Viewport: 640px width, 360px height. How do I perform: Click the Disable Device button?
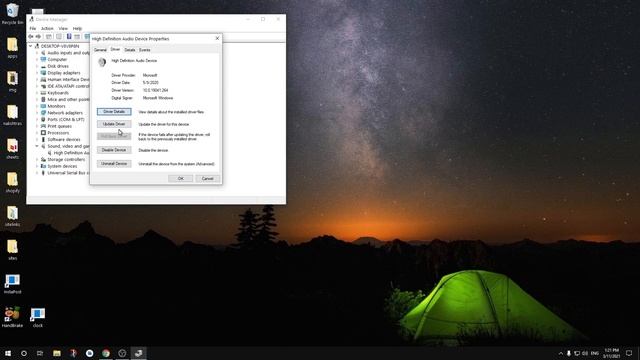pyautogui.click(x=114, y=150)
